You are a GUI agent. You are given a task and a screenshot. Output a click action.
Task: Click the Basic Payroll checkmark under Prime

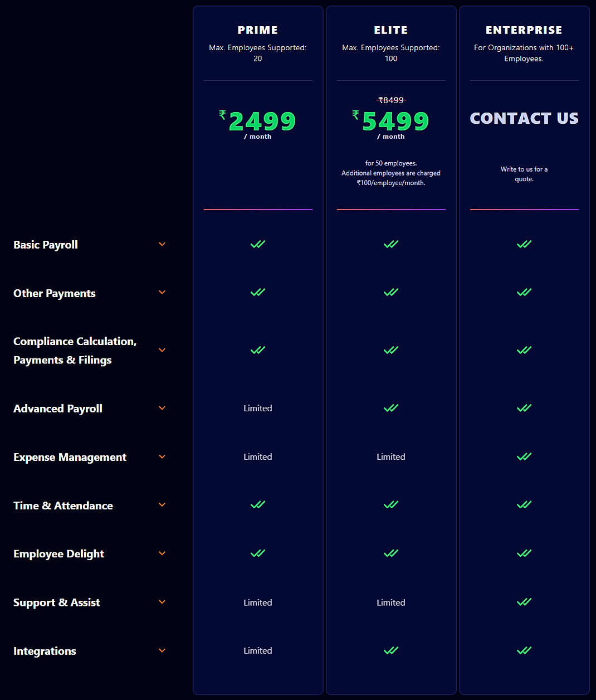pyautogui.click(x=257, y=244)
